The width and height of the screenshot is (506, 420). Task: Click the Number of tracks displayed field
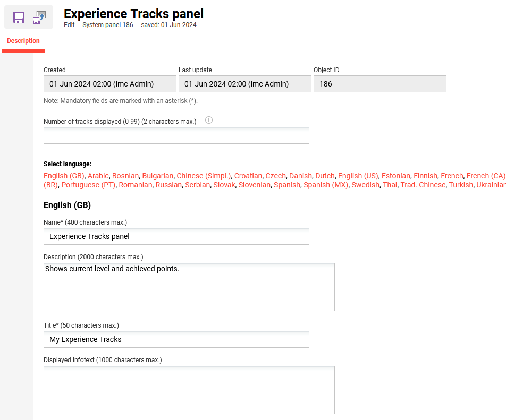tap(176, 135)
